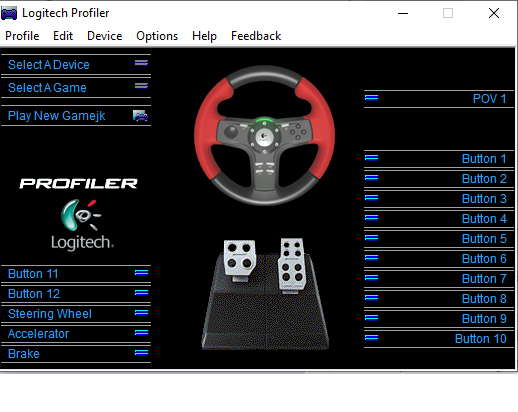
Task: Select the Button 2 label
Action: point(484,179)
